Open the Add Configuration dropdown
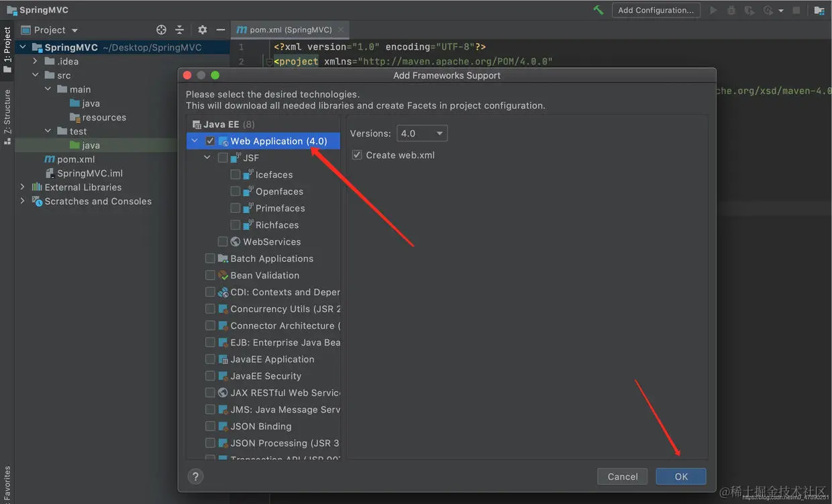This screenshot has height=504, width=832. (656, 10)
